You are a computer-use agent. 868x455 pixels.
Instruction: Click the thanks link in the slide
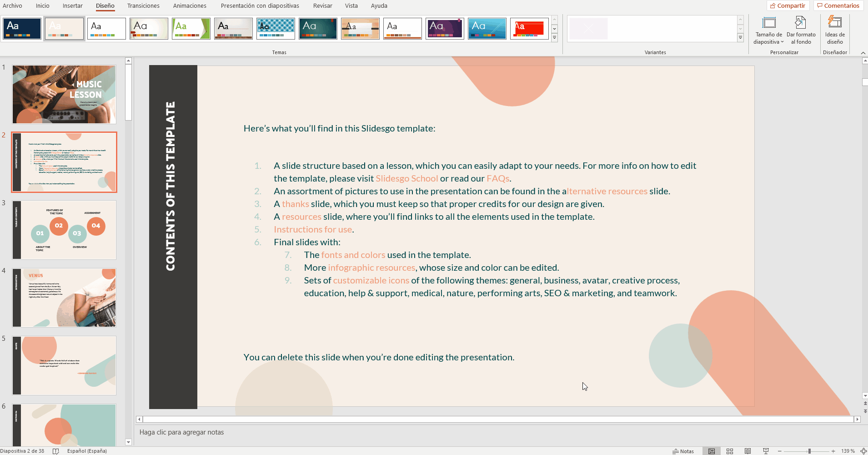[296, 204]
